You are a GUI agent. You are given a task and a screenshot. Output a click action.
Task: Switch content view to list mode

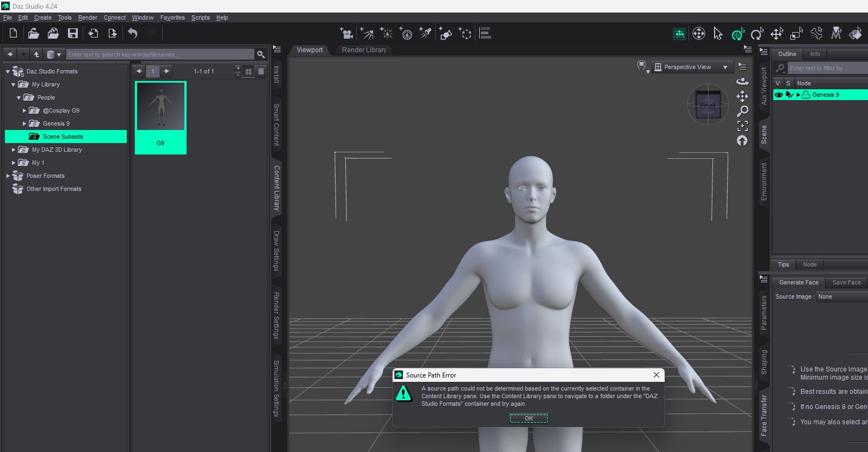tap(261, 71)
